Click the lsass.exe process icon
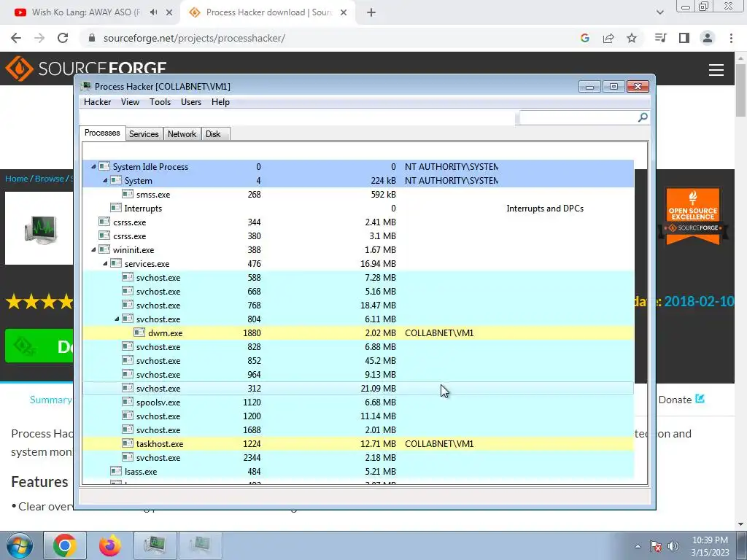Viewport: 747px width, 560px height. tap(116, 472)
